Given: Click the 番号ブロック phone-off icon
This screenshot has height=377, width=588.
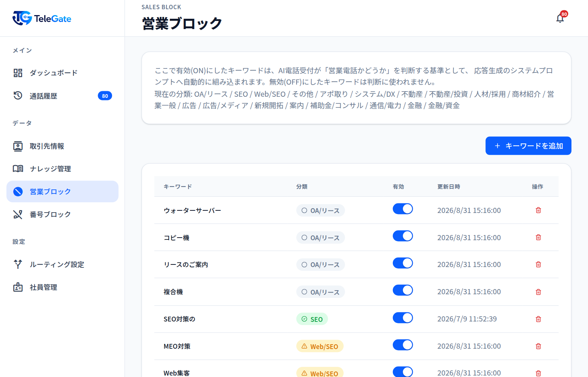Looking at the screenshot, I should 18,214.
